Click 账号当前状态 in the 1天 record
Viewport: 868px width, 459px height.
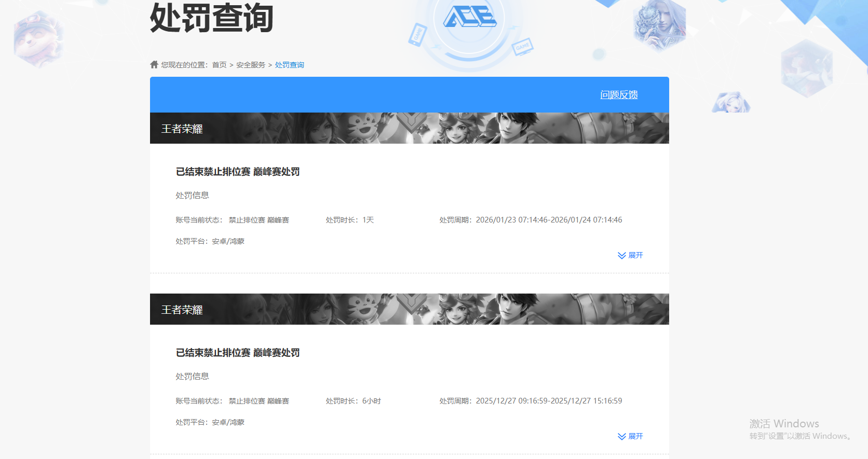(232, 220)
